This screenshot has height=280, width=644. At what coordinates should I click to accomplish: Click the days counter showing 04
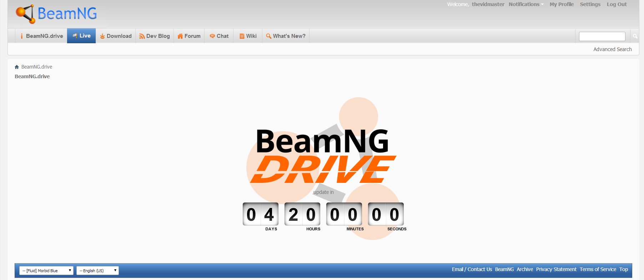[260, 214]
